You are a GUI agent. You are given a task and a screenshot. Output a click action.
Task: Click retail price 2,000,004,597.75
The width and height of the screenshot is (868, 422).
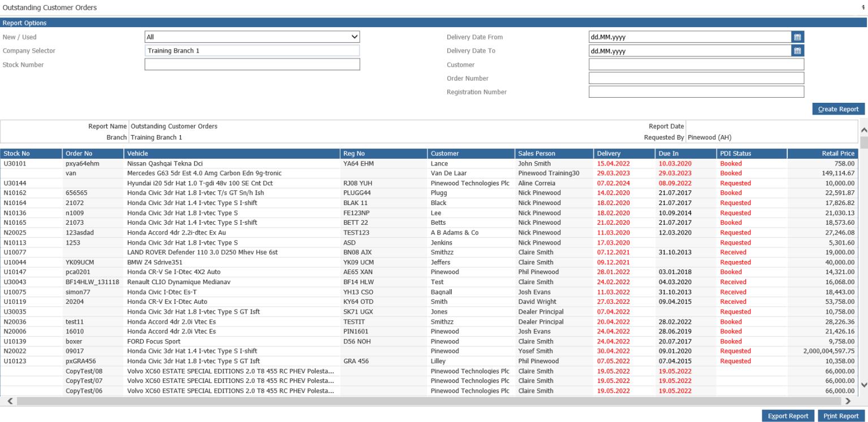(x=828, y=351)
